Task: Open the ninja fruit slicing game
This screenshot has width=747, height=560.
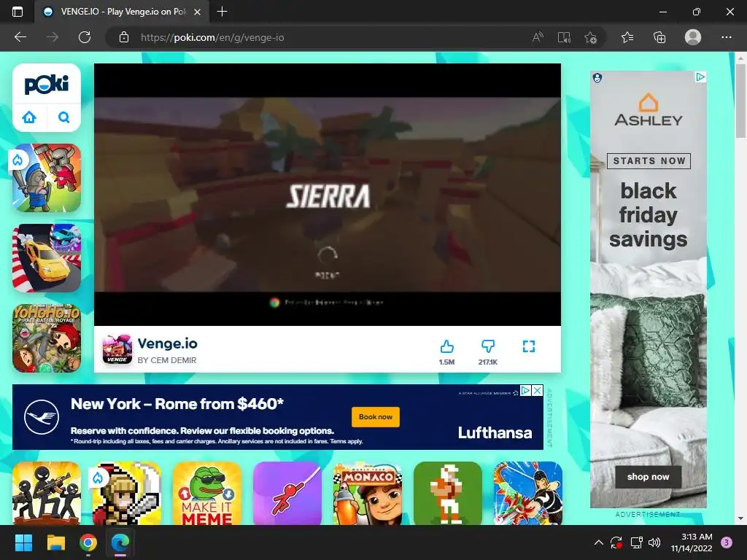Action: 528,494
